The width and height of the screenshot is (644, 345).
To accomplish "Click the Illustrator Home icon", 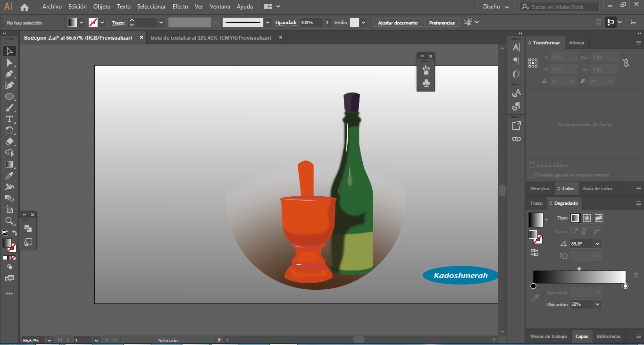I will 25,7.
